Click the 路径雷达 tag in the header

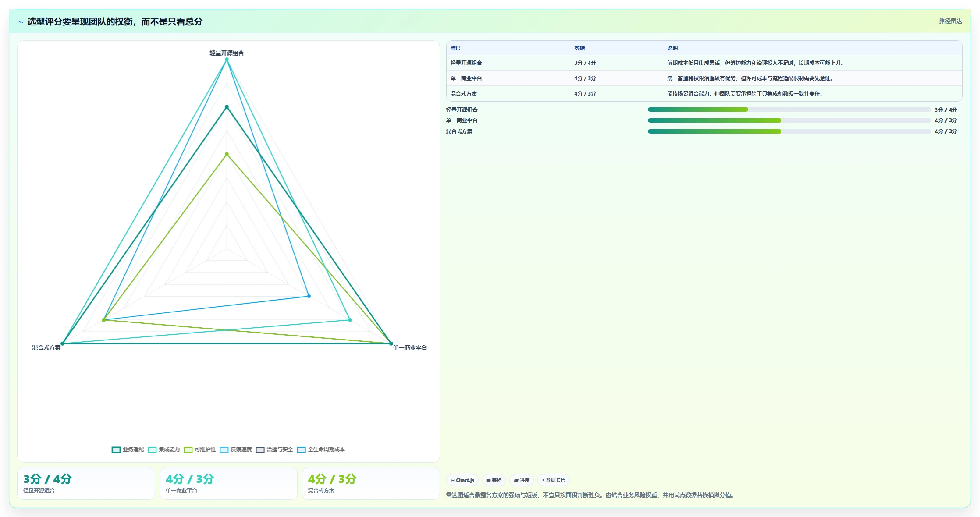click(x=950, y=21)
